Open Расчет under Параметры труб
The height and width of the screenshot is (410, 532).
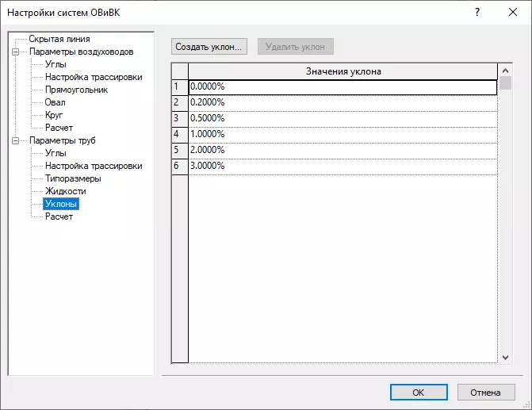(x=59, y=216)
